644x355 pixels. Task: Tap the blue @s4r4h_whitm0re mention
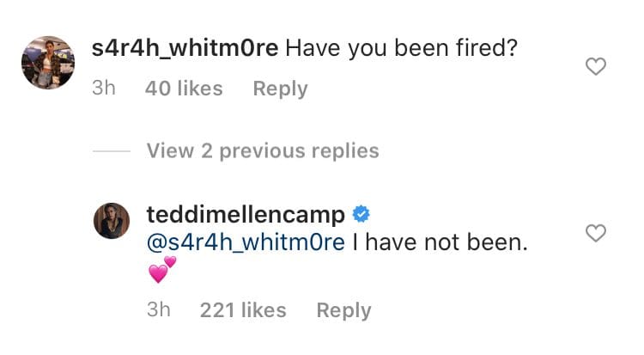tap(246, 243)
